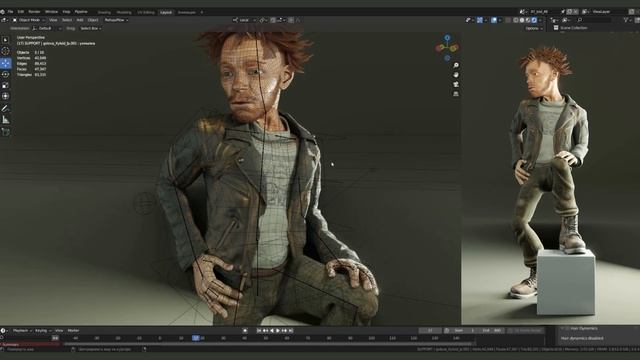Select the Select Box tool in left toolbar
The image size is (640, 360).
click(5, 40)
